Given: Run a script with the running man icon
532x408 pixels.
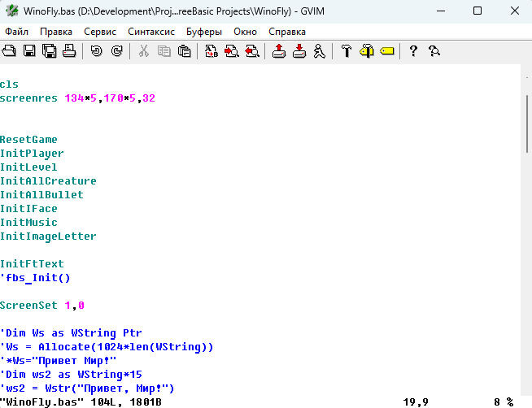Looking at the screenshot, I should [319, 51].
